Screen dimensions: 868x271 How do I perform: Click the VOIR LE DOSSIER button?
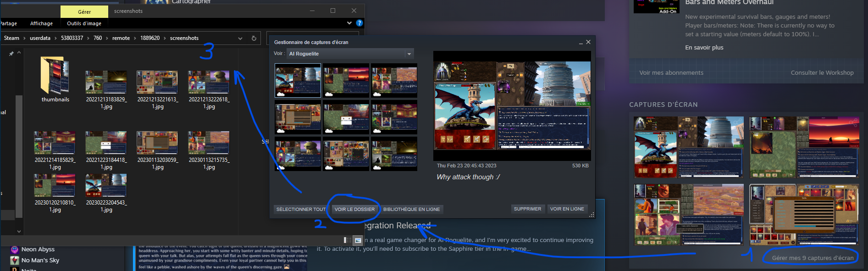(354, 209)
